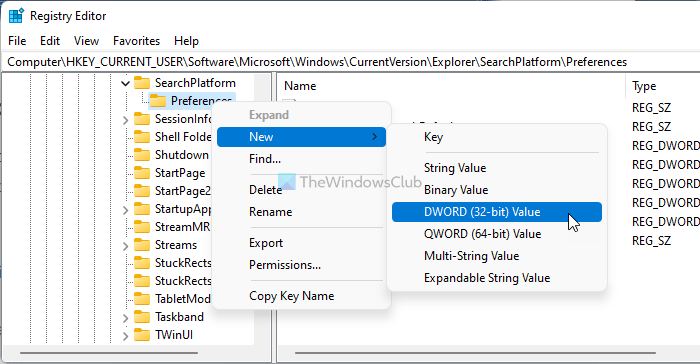This screenshot has width=700, height=364.
Task: Click the StreamMRU folder icon
Action: tap(142, 227)
